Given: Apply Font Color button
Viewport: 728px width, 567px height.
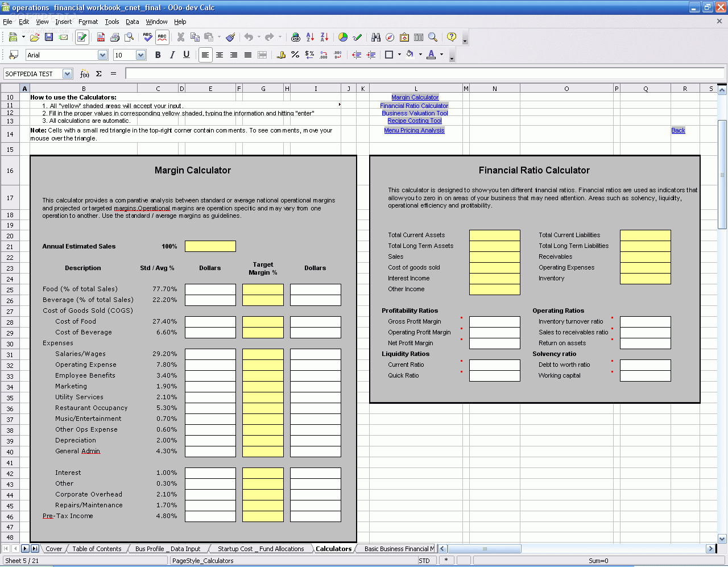Looking at the screenshot, I should [x=431, y=55].
